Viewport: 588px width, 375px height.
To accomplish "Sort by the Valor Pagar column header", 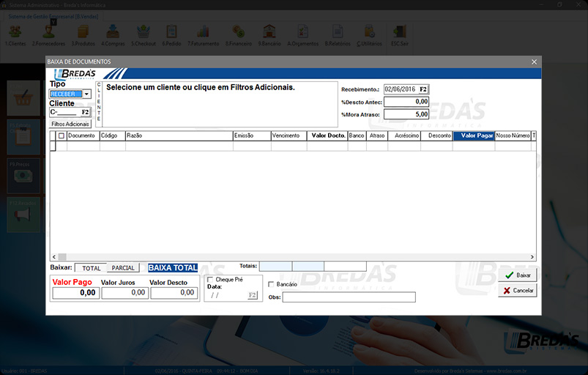I will 474,135.
